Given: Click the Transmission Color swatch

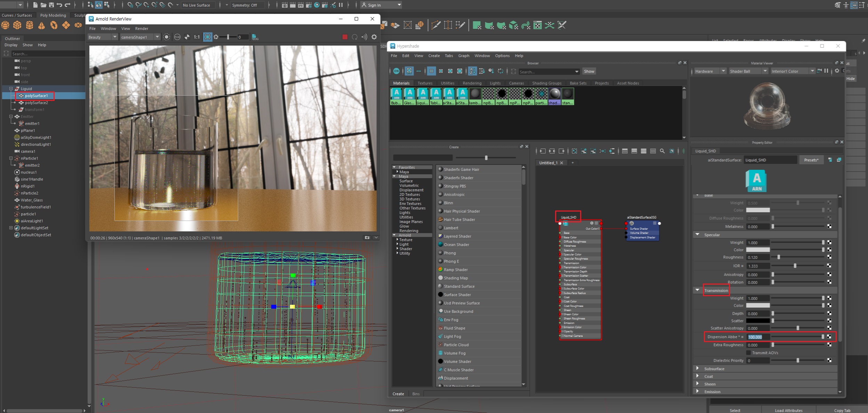Looking at the screenshot, I should (758, 305).
